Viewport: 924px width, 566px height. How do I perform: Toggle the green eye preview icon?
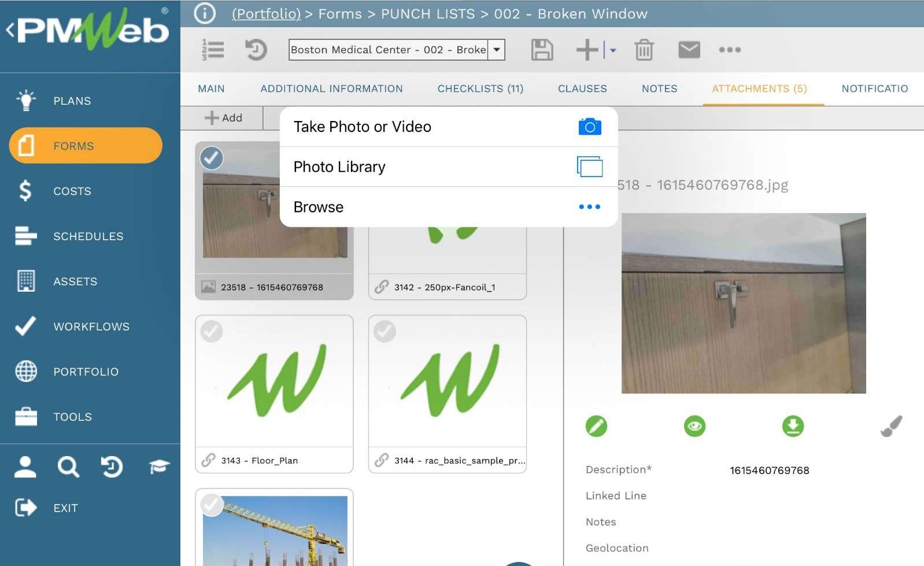(694, 427)
